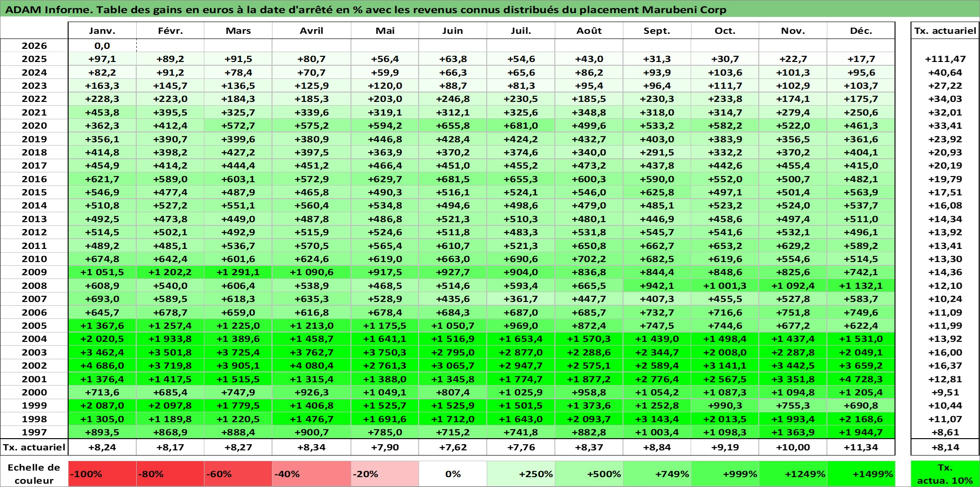Click the 0% white scale swatch
The width and height of the screenshot is (980, 487).
452,473
